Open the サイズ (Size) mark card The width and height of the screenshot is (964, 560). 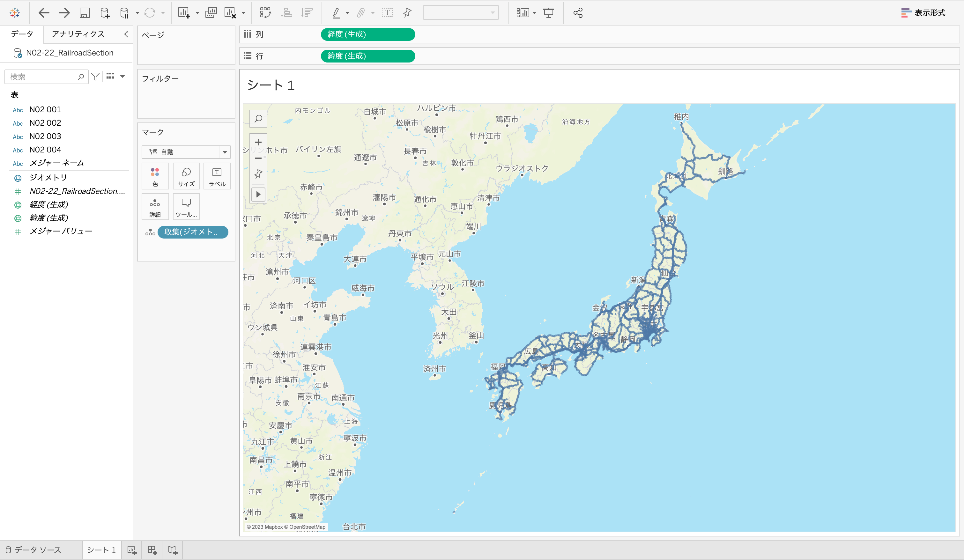point(186,176)
